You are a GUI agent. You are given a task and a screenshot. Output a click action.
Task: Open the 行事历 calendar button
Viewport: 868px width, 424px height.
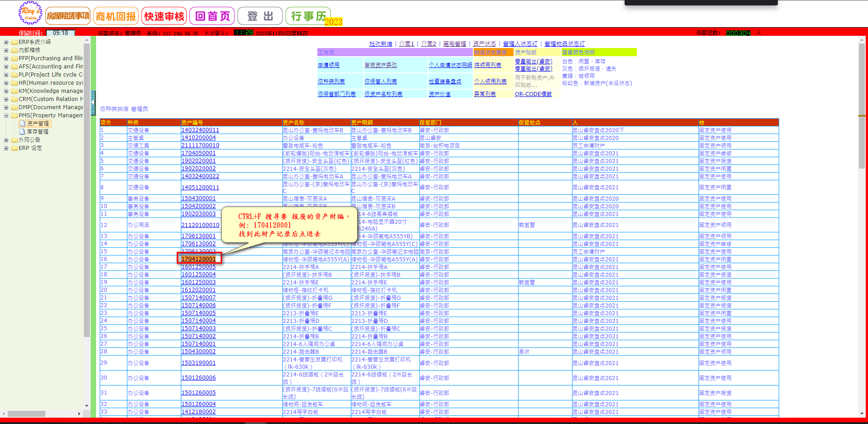tap(308, 16)
